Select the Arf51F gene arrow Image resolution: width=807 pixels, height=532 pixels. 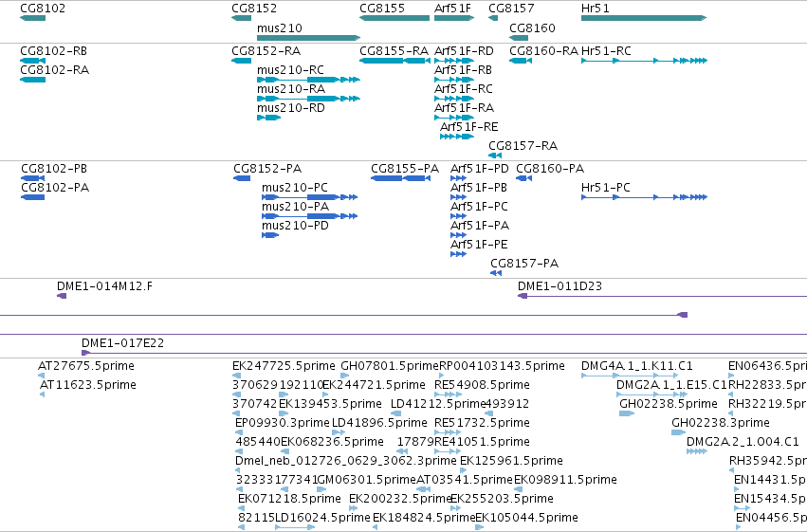[x=454, y=18]
